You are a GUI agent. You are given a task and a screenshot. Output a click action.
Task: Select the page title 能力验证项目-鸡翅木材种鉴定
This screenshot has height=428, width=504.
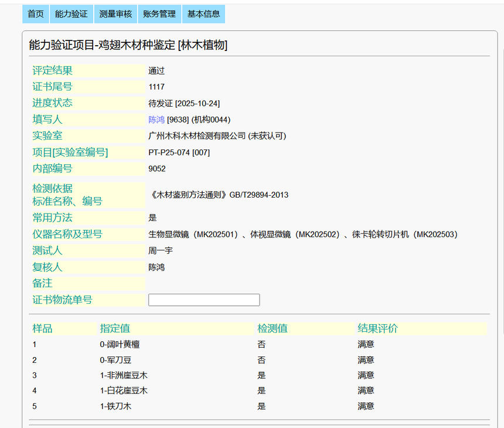point(102,45)
